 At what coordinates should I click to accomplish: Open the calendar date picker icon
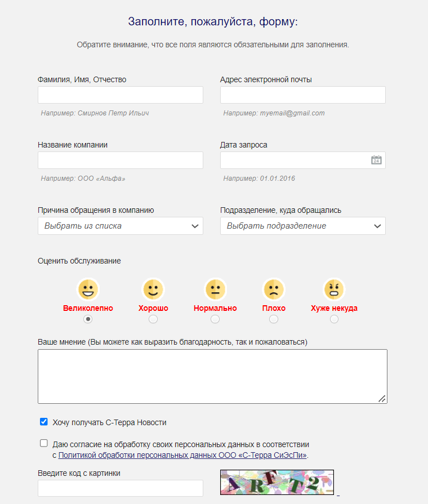pyautogui.click(x=376, y=160)
